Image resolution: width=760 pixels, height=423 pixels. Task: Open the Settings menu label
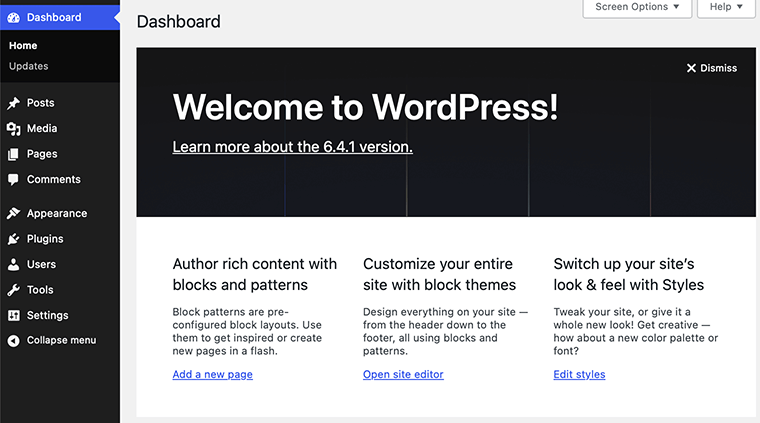point(48,315)
